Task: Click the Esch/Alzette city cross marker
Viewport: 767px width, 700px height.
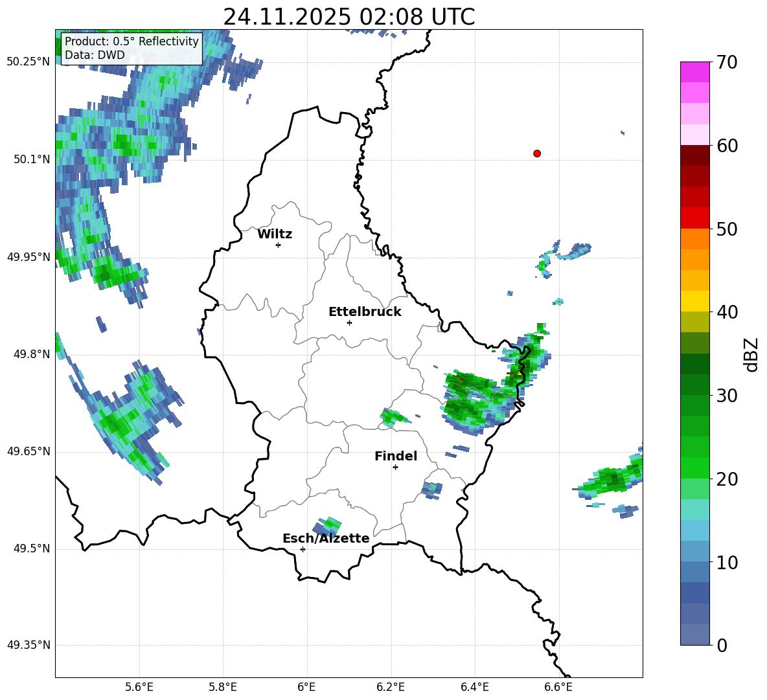Action: point(303,549)
